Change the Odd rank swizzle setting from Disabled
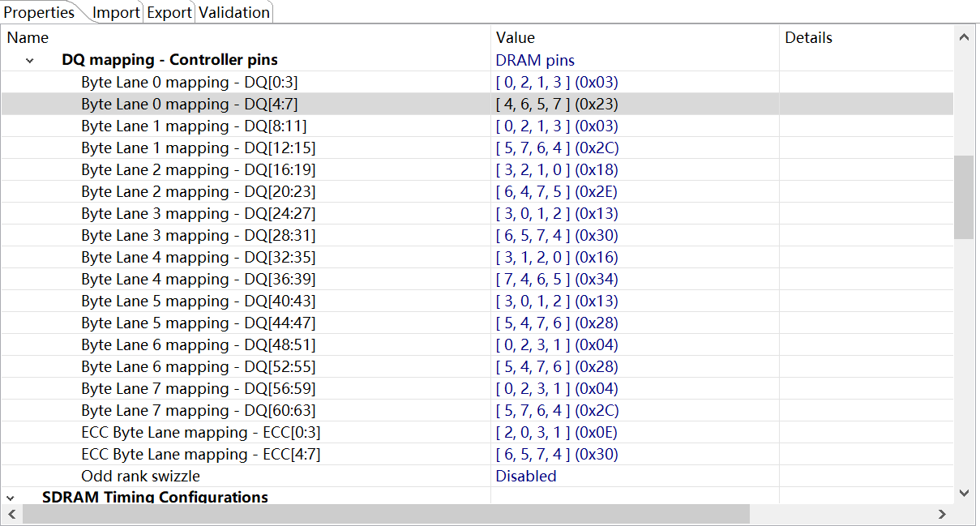Image resolution: width=980 pixels, height=526 pixels. (x=525, y=476)
